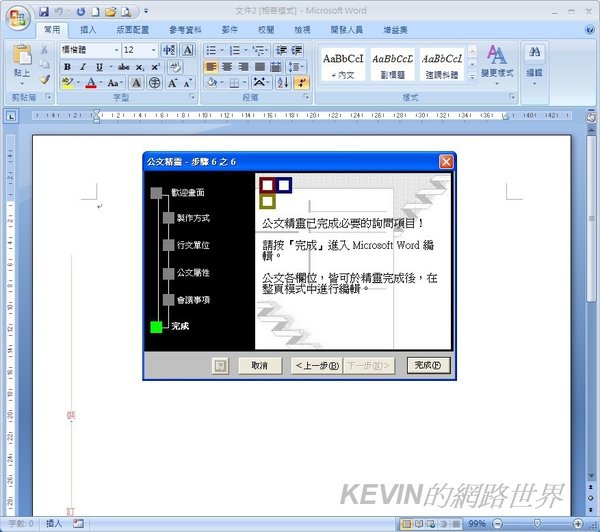The width and height of the screenshot is (600, 532).
Task: Click the zoom slider handle in status bar
Action: 537,523
